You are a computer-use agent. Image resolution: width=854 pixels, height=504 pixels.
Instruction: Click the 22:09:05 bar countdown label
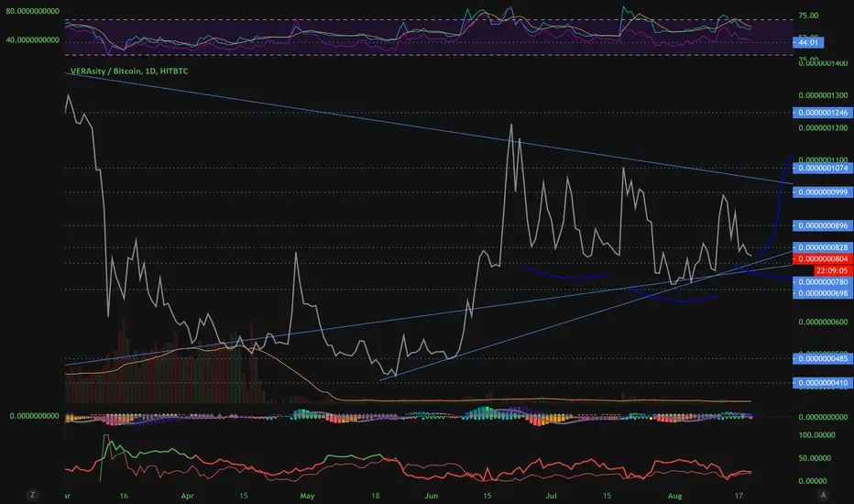coord(833,270)
